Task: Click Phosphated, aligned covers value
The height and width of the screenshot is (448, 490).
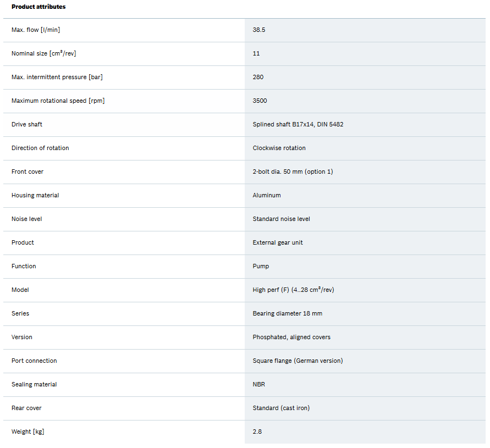Action: tap(291, 337)
